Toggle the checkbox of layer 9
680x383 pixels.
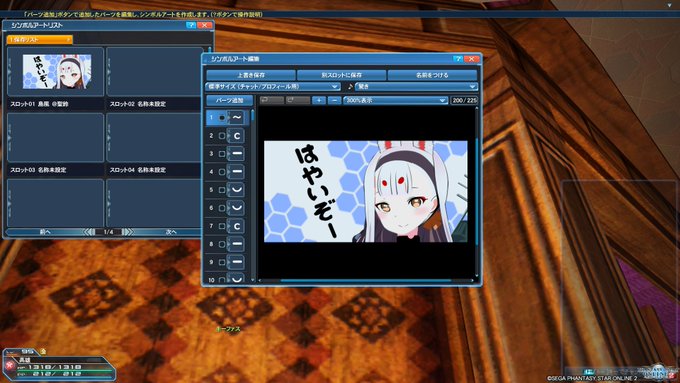pyautogui.click(x=222, y=262)
